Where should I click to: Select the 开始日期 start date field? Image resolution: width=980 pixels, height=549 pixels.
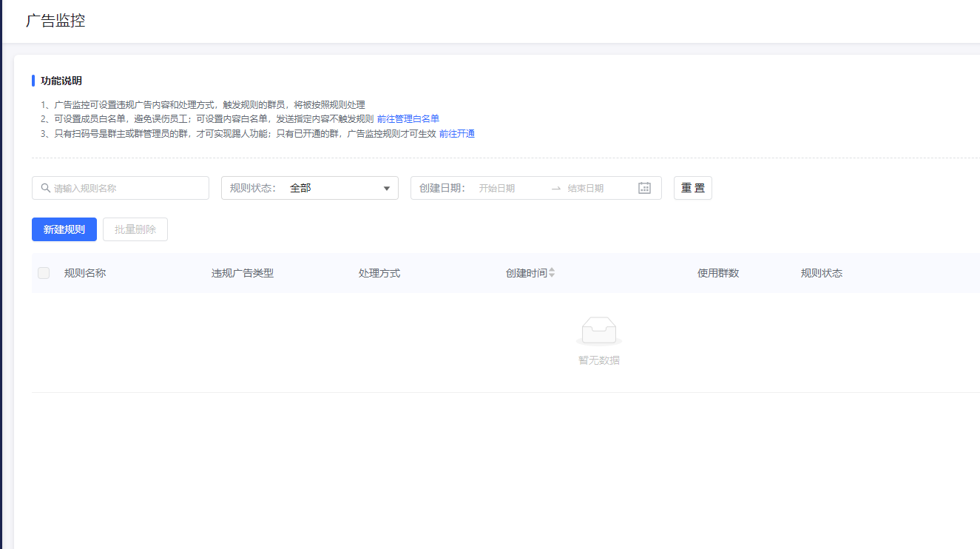pos(510,189)
